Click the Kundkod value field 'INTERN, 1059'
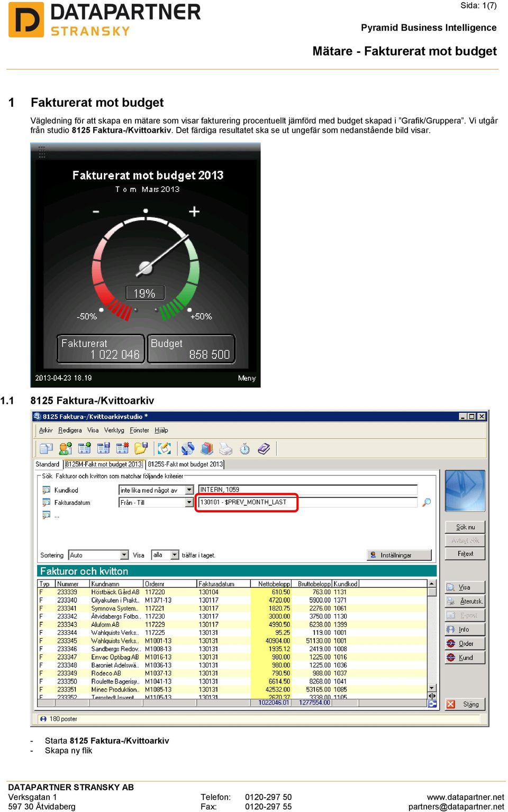 pyautogui.click(x=308, y=490)
